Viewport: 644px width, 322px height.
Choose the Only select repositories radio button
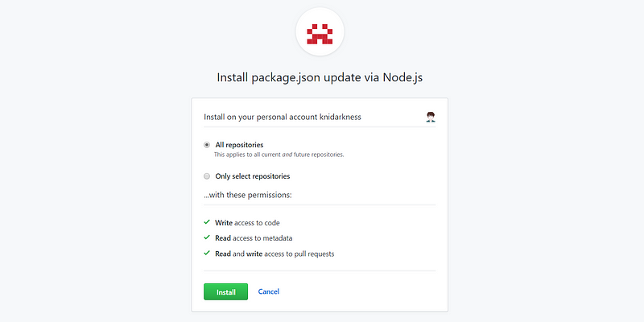(x=207, y=176)
